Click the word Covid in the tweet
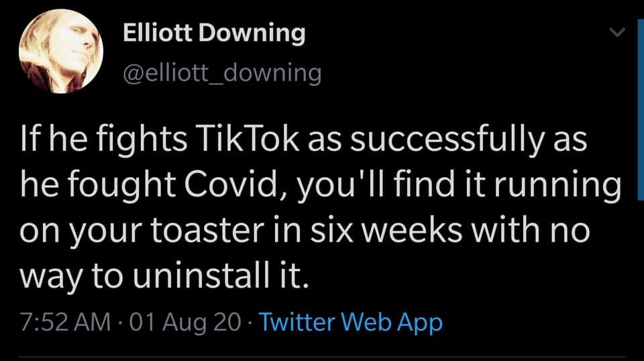The width and height of the screenshot is (644, 361). click(x=232, y=184)
